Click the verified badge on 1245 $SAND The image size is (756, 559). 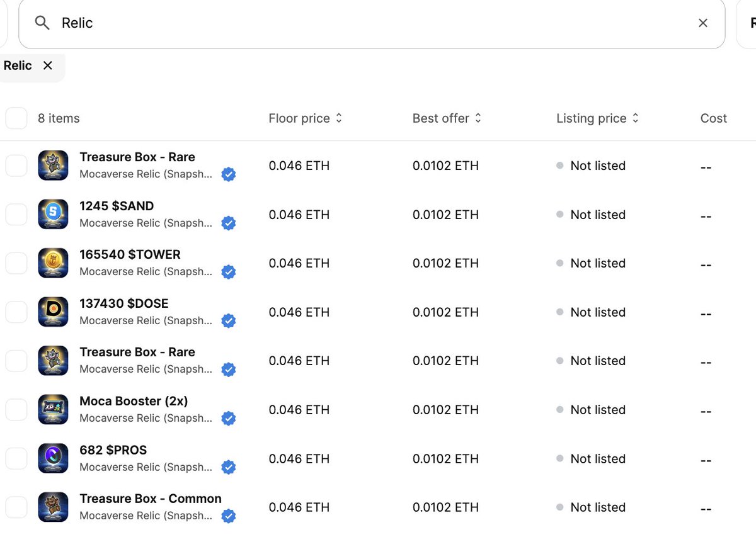point(229,223)
